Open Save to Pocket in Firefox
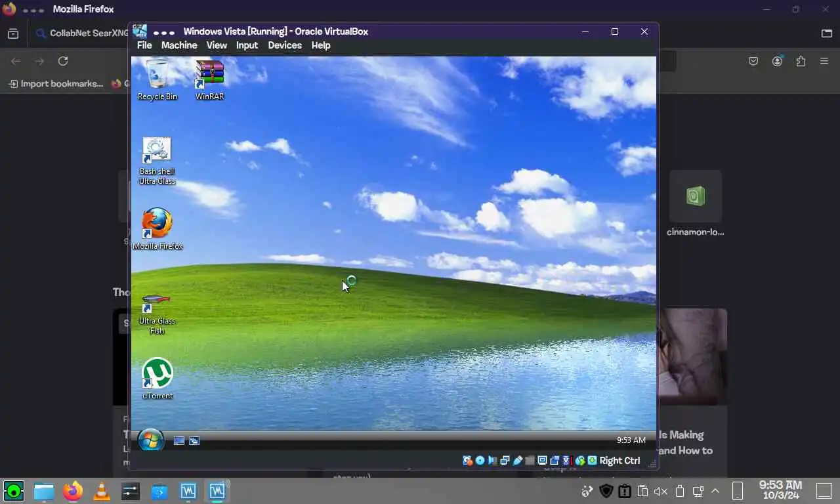Image resolution: width=840 pixels, height=504 pixels. click(753, 61)
